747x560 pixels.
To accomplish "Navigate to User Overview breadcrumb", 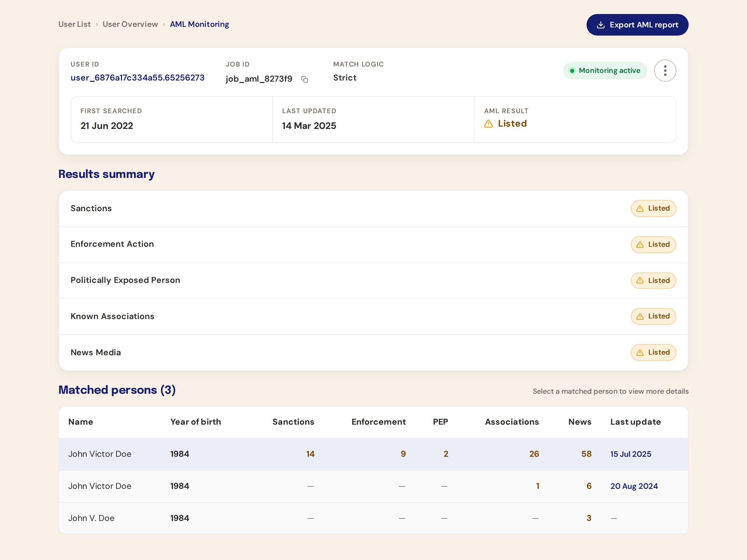I will pyautogui.click(x=130, y=24).
